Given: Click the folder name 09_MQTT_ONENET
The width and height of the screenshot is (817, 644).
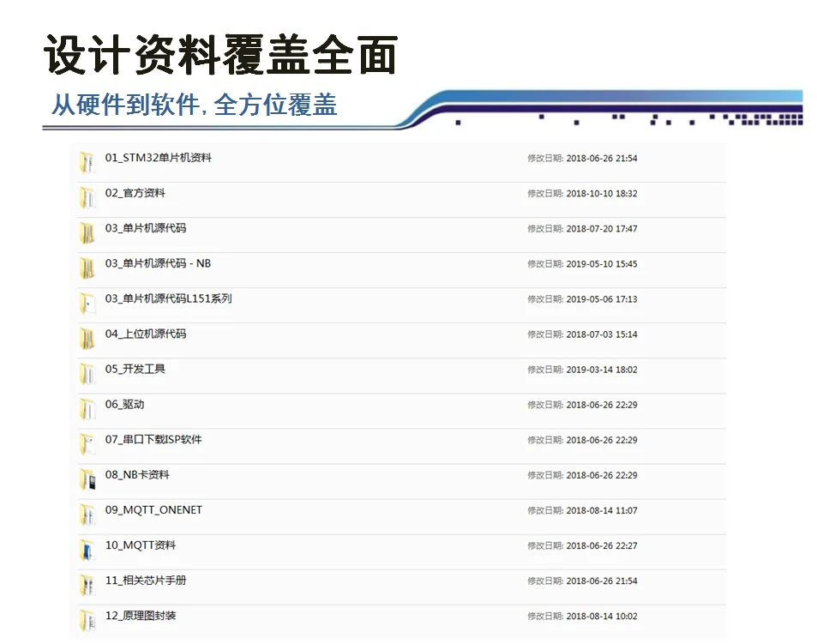Looking at the screenshot, I should click(153, 510).
